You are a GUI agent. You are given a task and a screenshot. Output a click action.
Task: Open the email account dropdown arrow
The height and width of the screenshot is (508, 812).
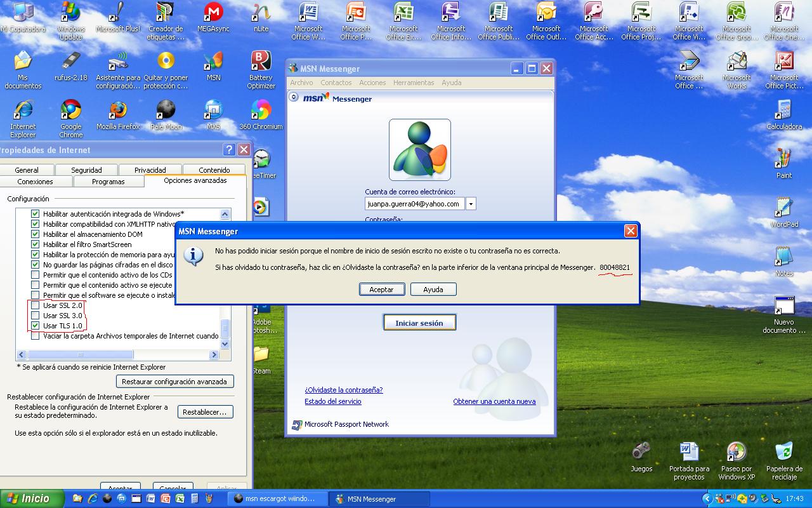point(471,204)
